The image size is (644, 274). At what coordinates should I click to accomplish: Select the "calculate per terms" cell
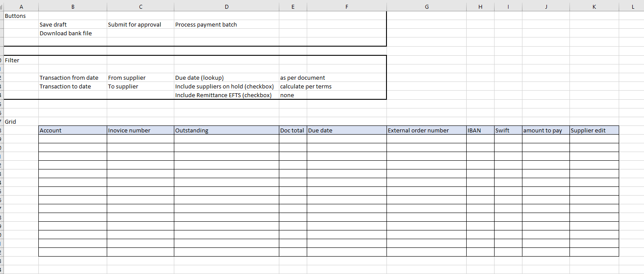pyautogui.click(x=306, y=87)
